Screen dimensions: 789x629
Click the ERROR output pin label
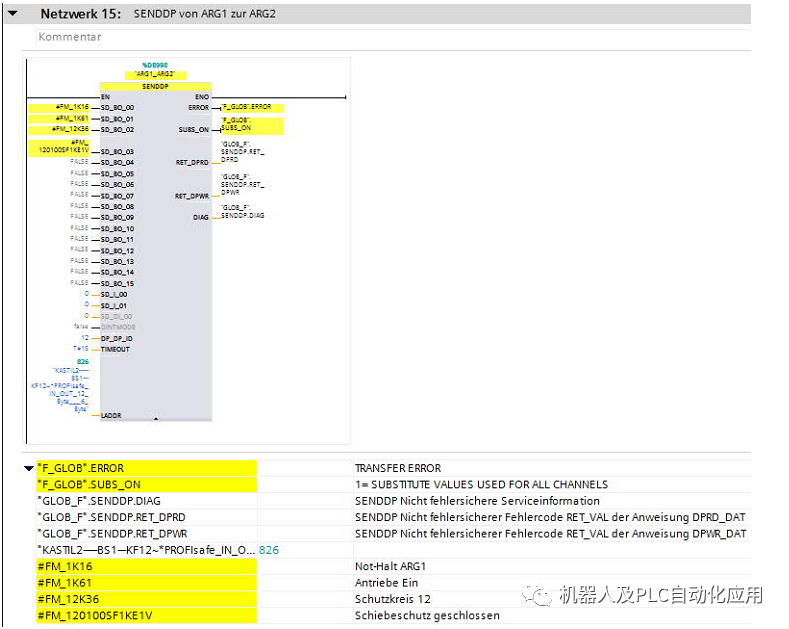[198, 108]
